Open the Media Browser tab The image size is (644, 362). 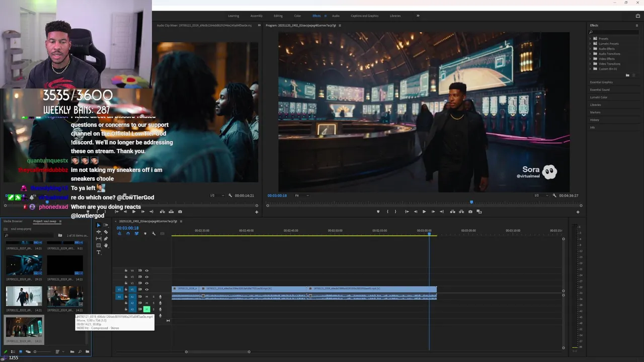tap(13, 221)
